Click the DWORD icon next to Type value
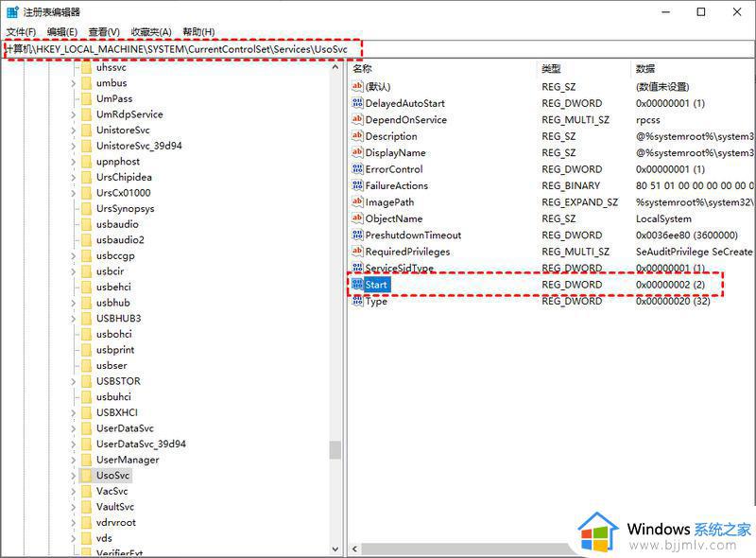Image resolution: width=756 pixels, height=558 pixels. (357, 301)
